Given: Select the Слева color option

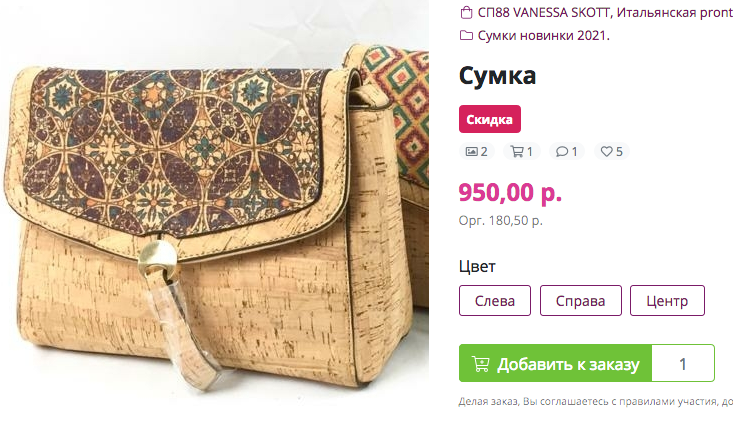Looking at the screenshot, I should pos(495,301).
